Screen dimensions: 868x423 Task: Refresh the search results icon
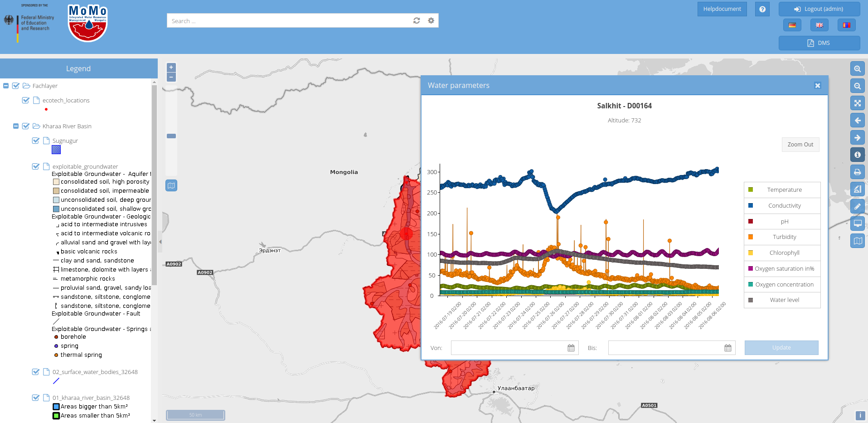(x=417, y=20)
